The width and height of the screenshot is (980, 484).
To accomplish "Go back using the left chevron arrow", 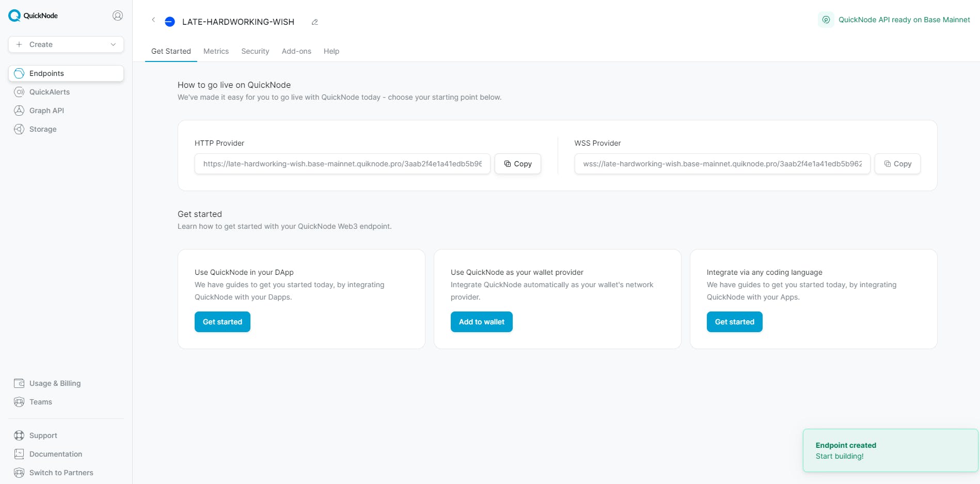I will click(x=153, y=20).
